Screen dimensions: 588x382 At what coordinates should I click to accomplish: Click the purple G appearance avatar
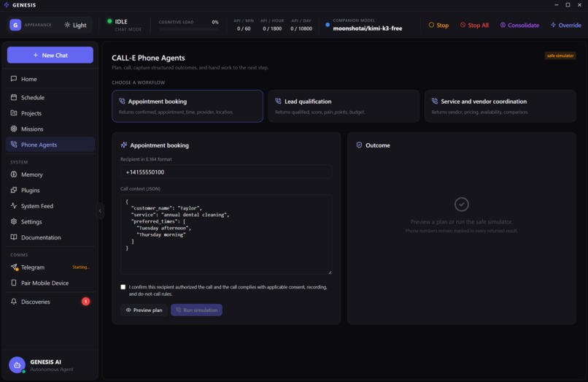pos(15,25)
